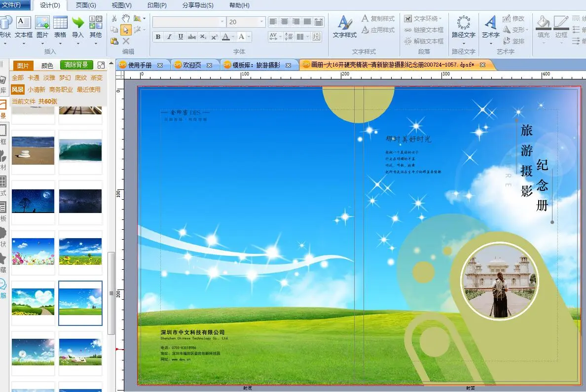Expand the line spacing icon

point(289,36)
